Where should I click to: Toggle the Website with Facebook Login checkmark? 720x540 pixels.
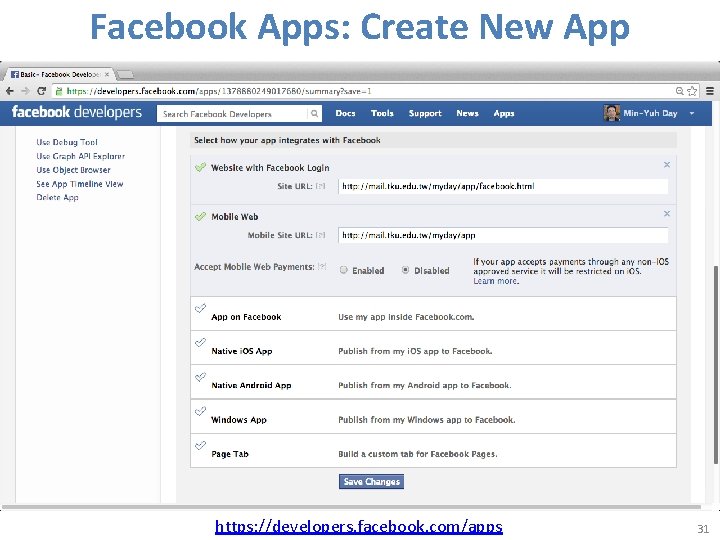[x=200, y=167]
